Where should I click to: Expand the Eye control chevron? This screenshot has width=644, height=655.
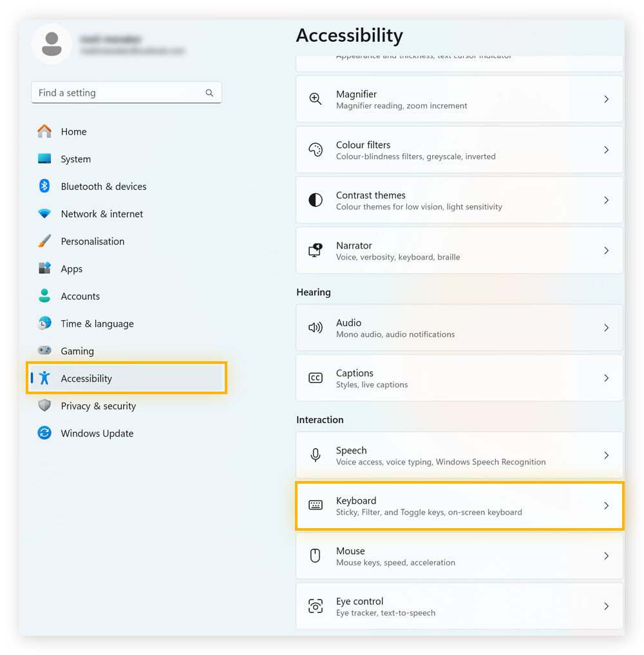[x=606, y=606]
